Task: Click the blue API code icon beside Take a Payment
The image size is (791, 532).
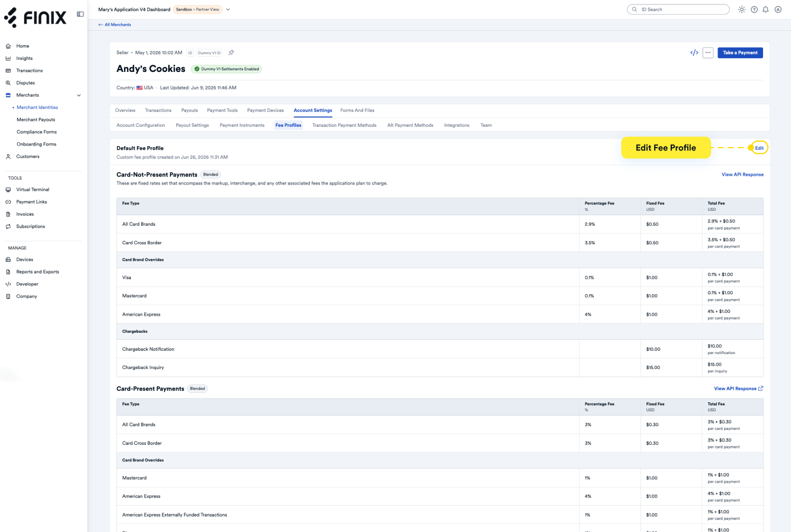Action: [x=694, y=53]
